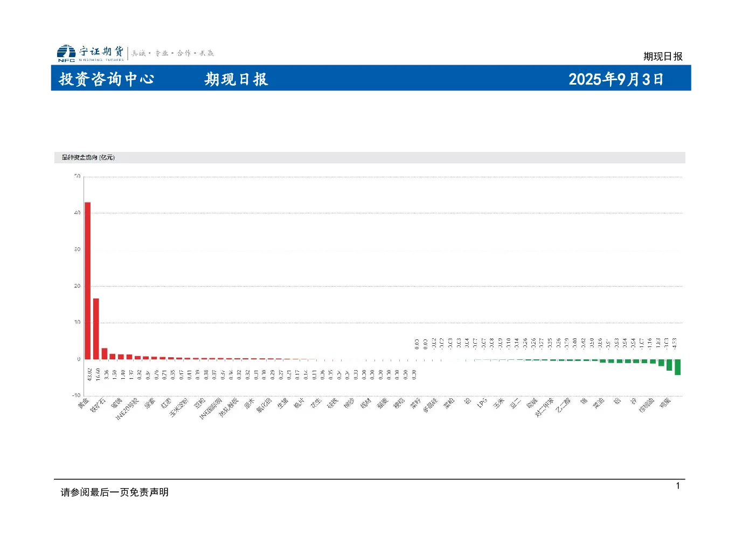Click the 期现日报 text at top right
The image size is (756, 535).
click(663, 57)
